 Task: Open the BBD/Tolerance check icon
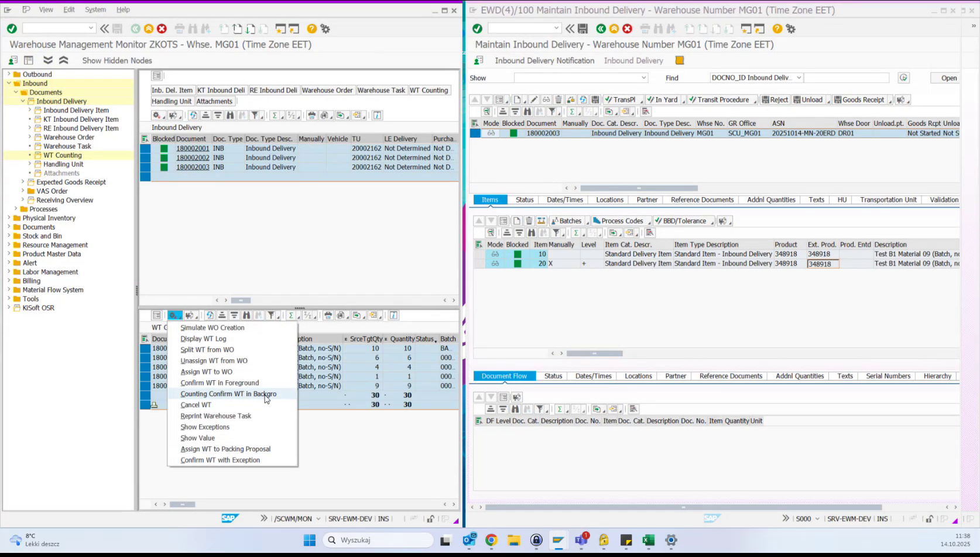pos(681,221)
